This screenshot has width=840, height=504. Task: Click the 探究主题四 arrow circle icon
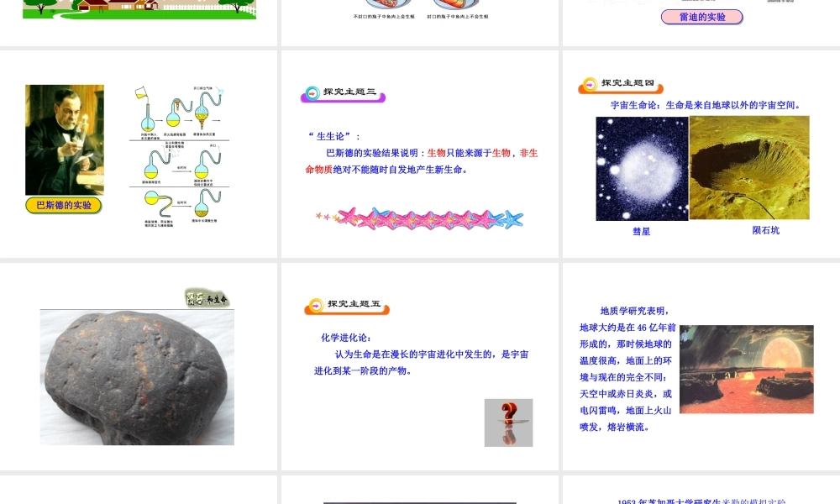[590, 84]
